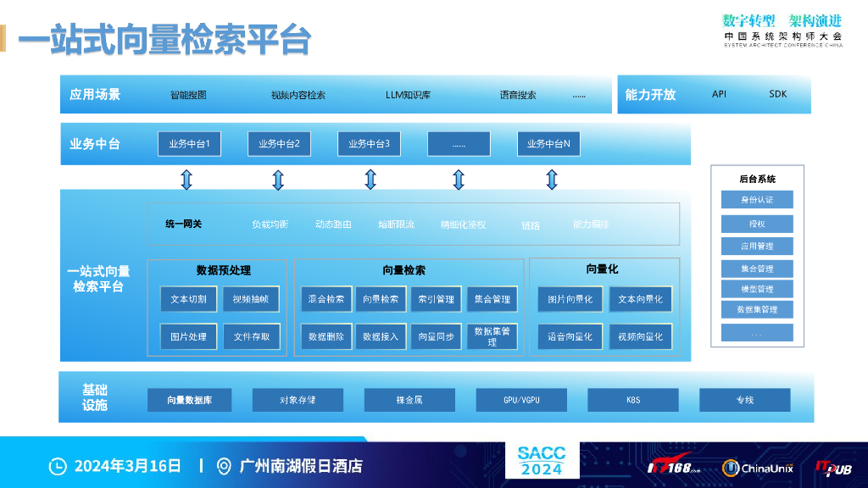
Task: Click 熔断限流 in the 统一网关 row
Action: pyautogui.click(x=397, y=224)
